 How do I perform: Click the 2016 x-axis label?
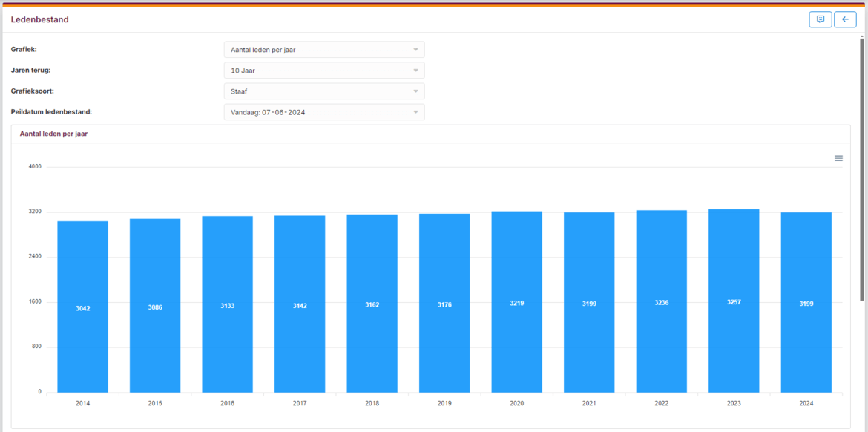pyautogui.click(x=228, y=404)
